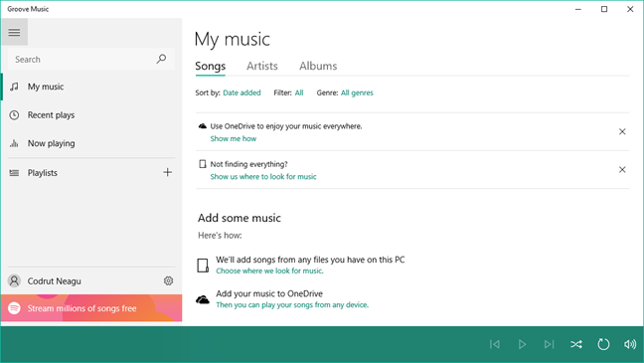Dismiss the Not finding everything notice
The width and height of the screenshot is (644, 363).
622,169
